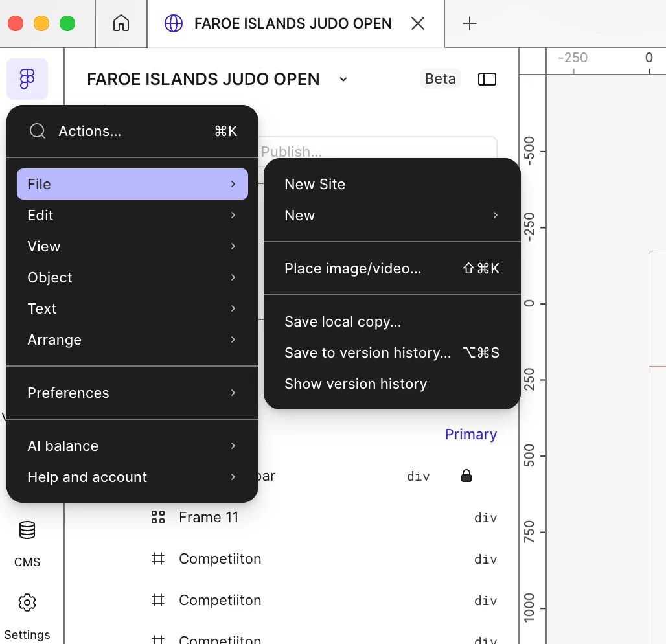The image size is (666, 644).
Task: Click the Beta badge
Action: point(440,78)
